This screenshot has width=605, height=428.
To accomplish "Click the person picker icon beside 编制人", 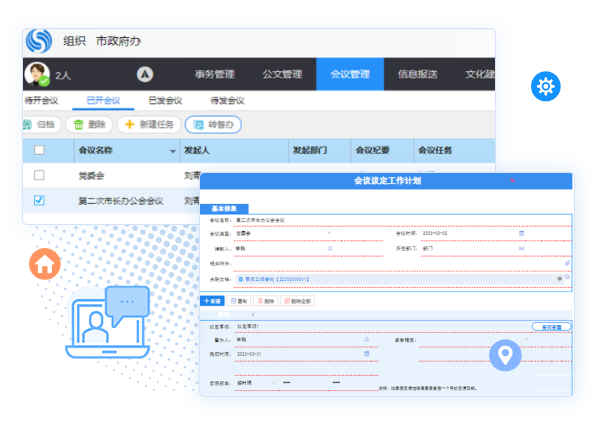I will tap(330, 249).
